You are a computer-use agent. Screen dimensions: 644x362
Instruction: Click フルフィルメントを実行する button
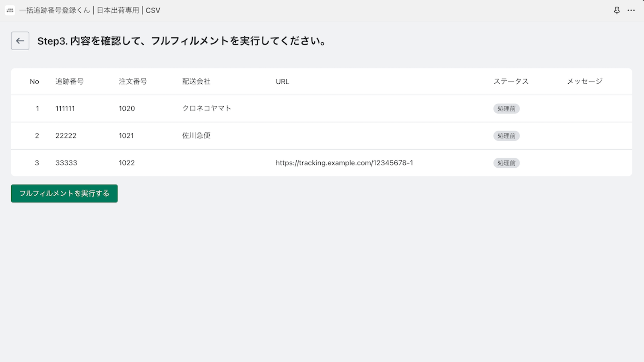(x=64, y=193)
